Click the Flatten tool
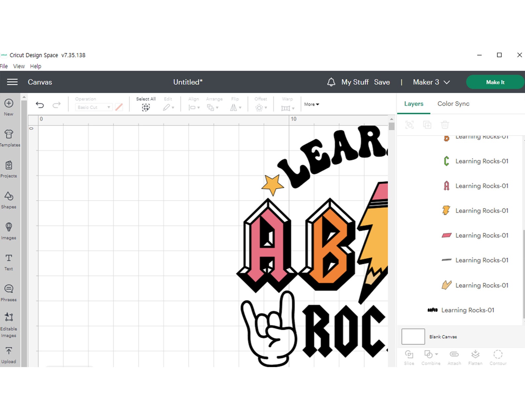The image size is (525, 420). (x=475, y=357)
